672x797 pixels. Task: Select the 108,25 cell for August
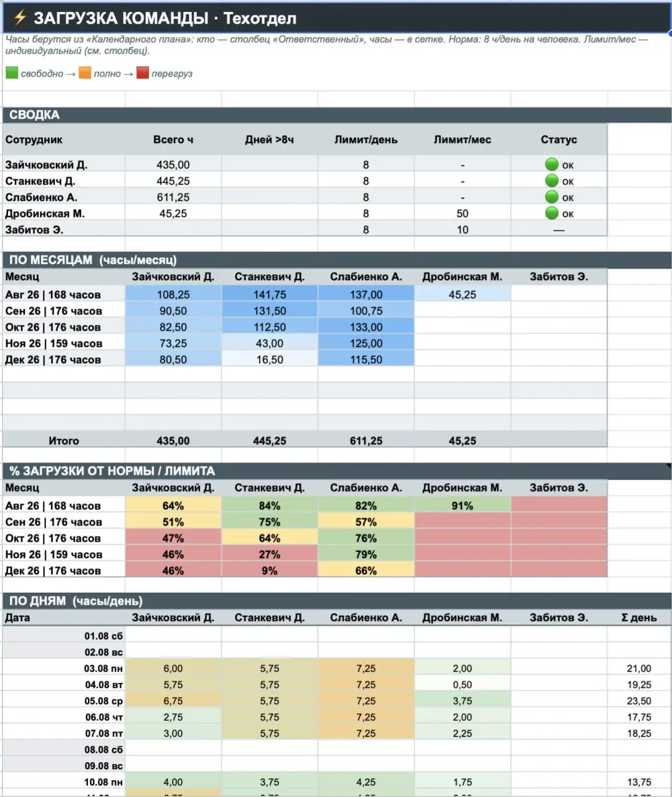173,294
